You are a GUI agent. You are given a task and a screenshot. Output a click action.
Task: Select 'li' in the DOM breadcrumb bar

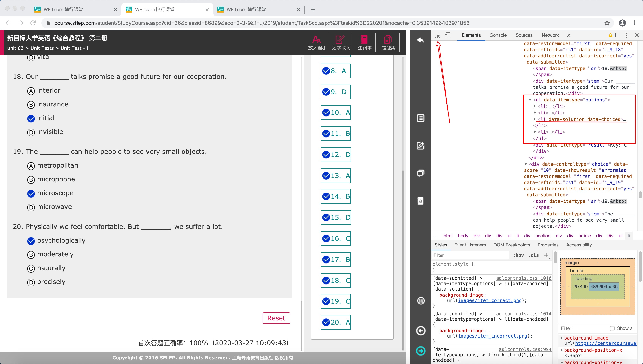point(629,236)
